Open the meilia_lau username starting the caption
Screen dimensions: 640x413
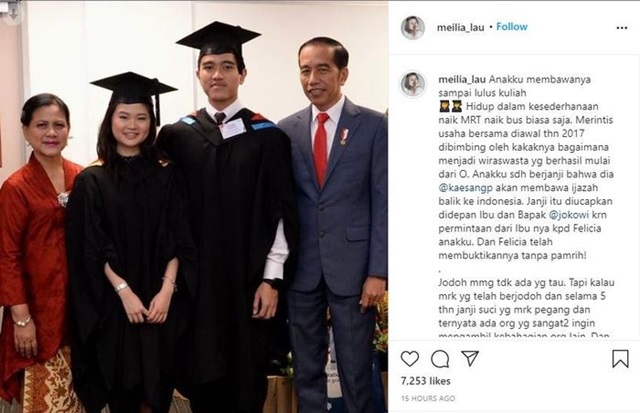462,79
